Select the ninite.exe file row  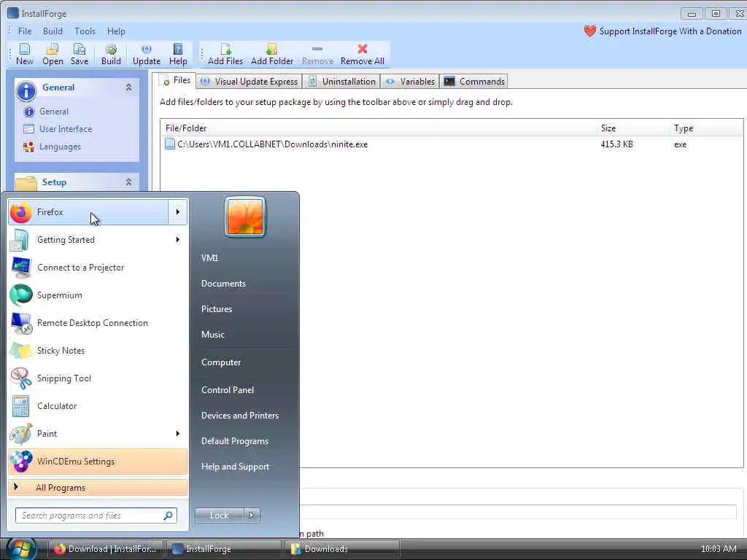pos(451,144)
